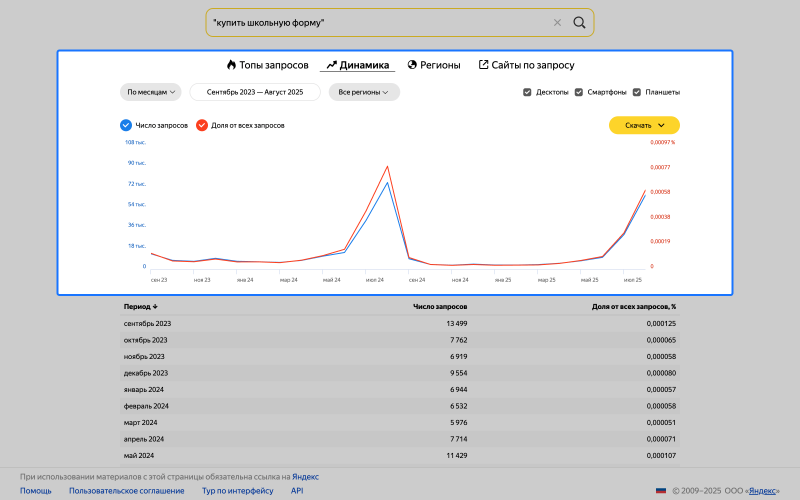Click the magnifier search icon

tap(579, 23)
